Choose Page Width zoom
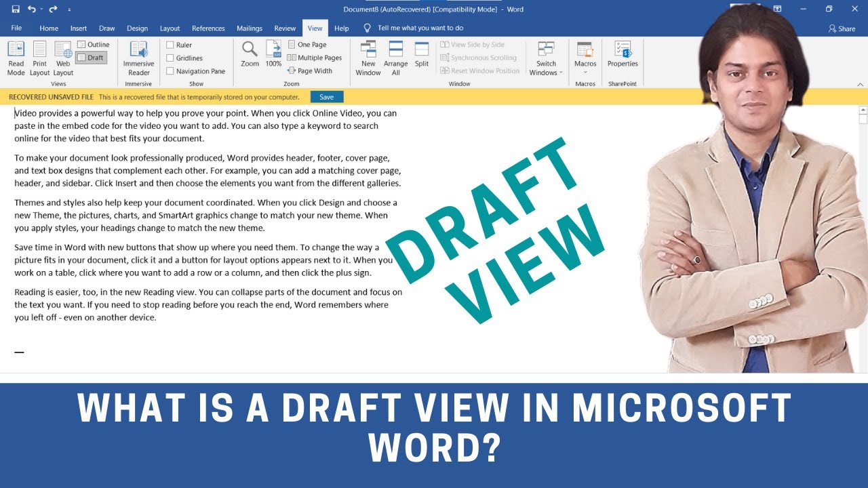868x488 pixels. pyautogui.click(x=309, y=70)
